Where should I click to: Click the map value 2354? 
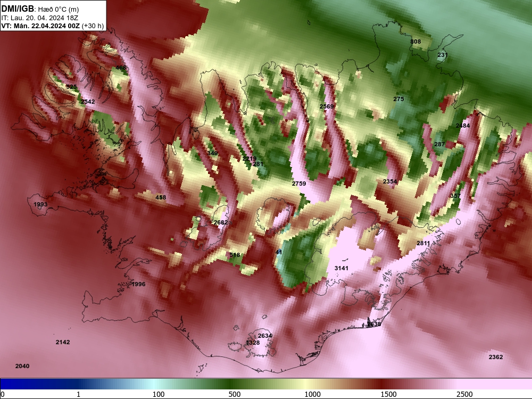[x=390, y=181]
